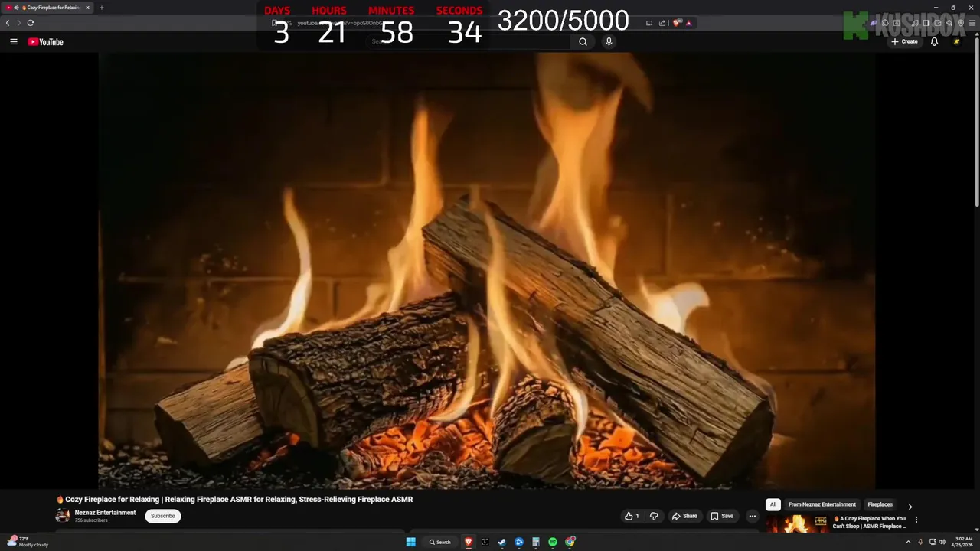This screenshot has width=980, height=551.
Task: Click the share icon in the address bar
Action: coord(662,23)
